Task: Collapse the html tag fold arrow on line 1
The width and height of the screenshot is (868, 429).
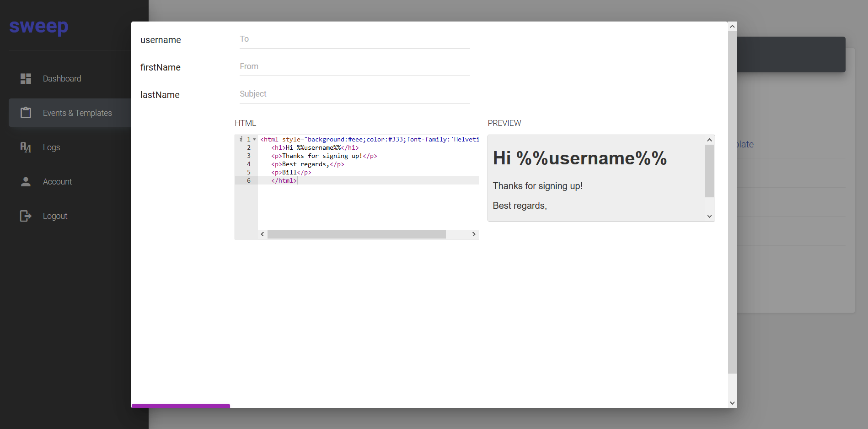Action: point(254,139)
